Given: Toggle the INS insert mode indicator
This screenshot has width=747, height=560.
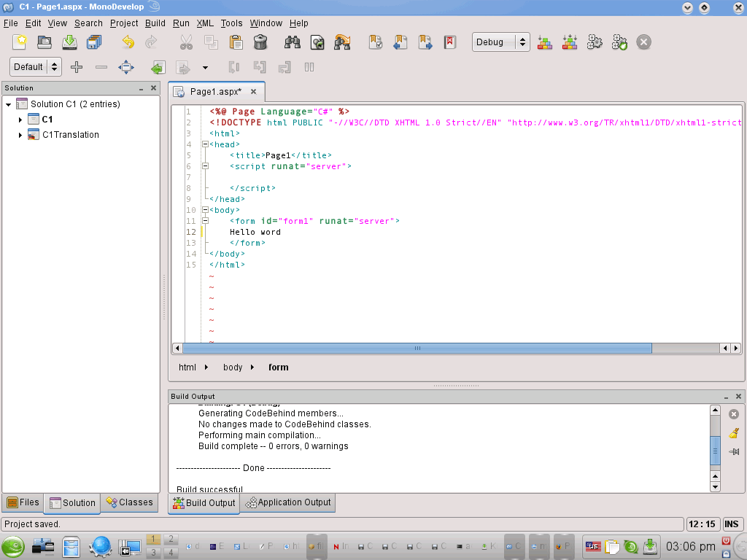Looking at the screenshot, I should click(732, 524).
